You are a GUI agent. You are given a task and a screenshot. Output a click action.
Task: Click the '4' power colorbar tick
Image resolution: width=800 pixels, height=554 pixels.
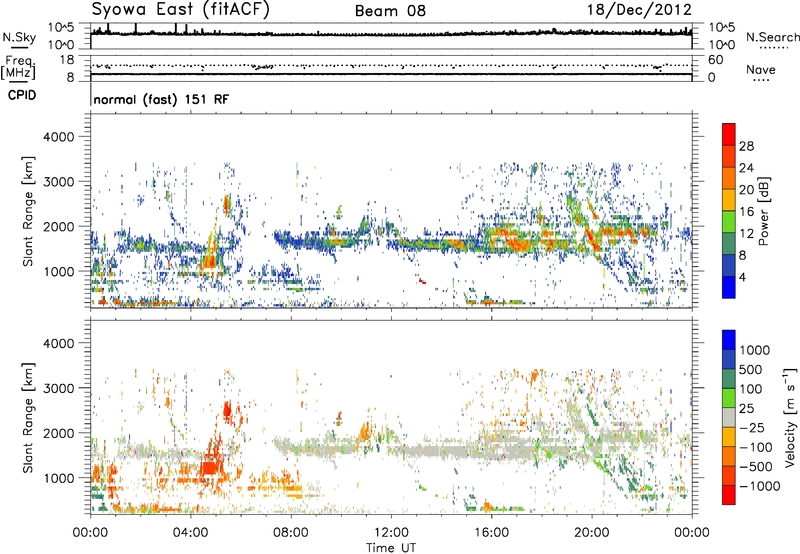[742, 278]
